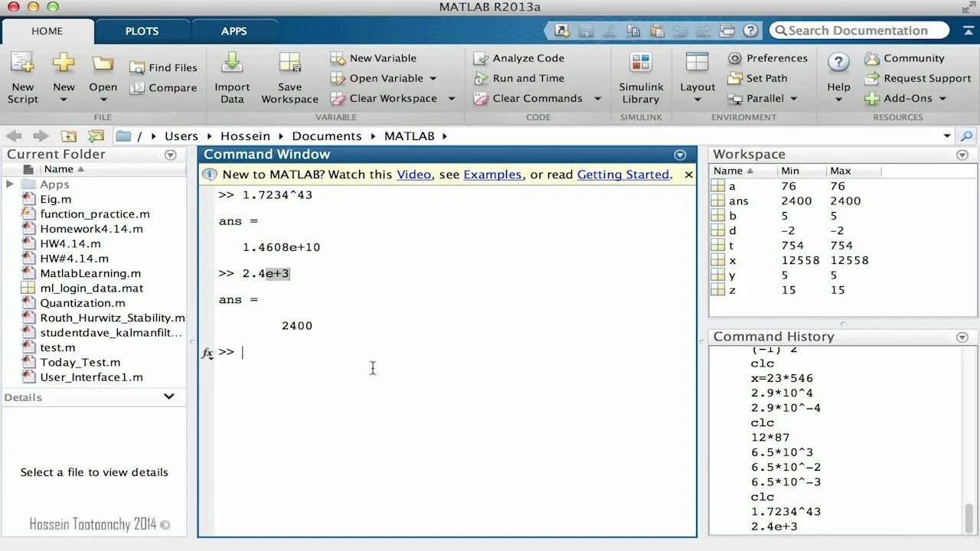The width and height of the screenshot is (980, 551).
Task: Switch to the APPS tab
Action: click(x=234, y=31)
